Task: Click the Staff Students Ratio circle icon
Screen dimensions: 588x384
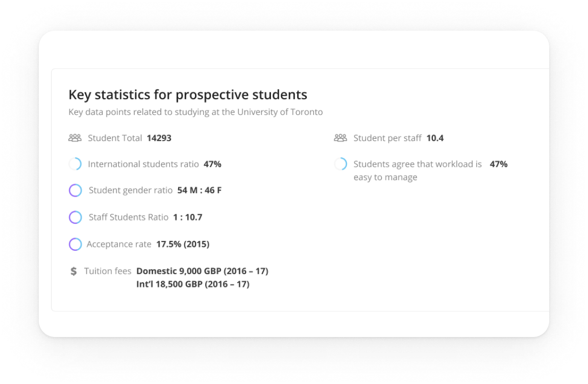Action: pos(75,217)
